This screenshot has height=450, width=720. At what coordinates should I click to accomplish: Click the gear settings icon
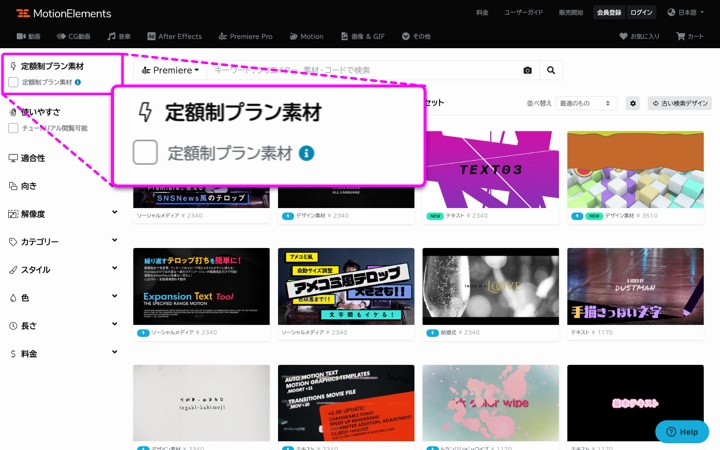pos(633,103)
